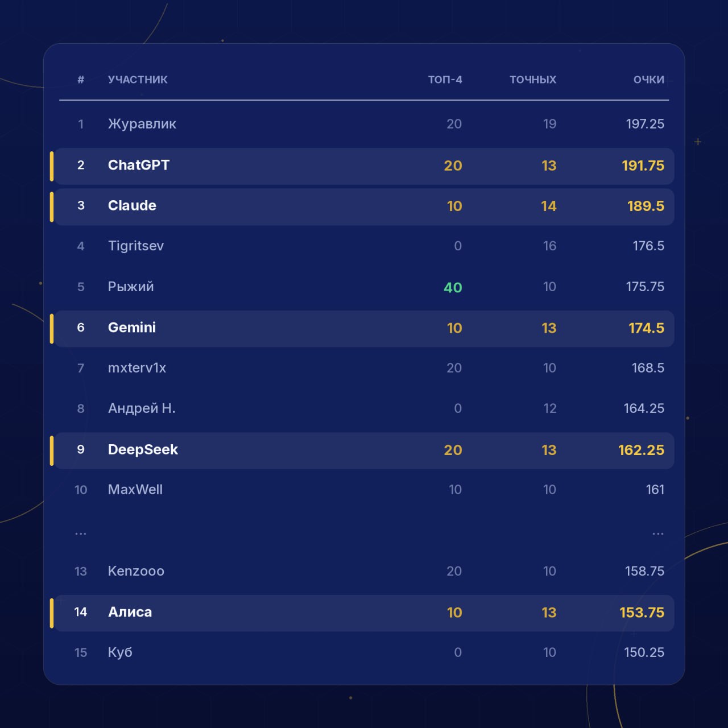This screenshot has width=728, height=728.
Task: Select the Tigritsev row
Action: pyautogui.click(x=364, y=246)
